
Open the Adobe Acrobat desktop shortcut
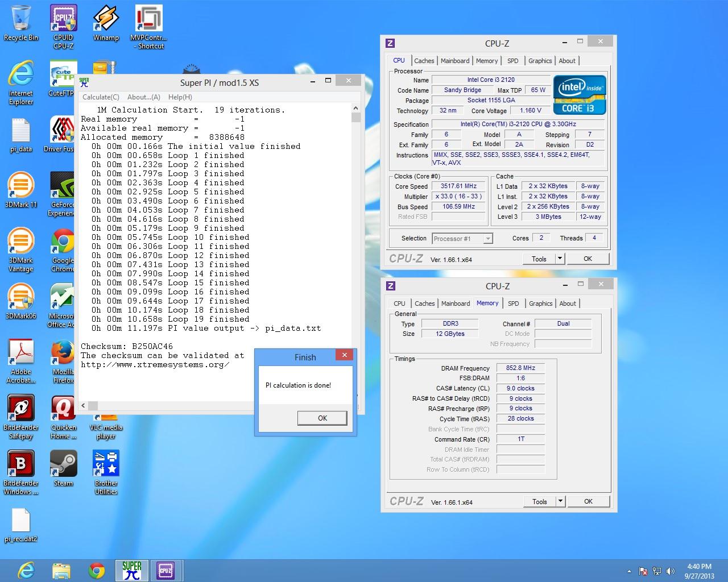(21, 361)
